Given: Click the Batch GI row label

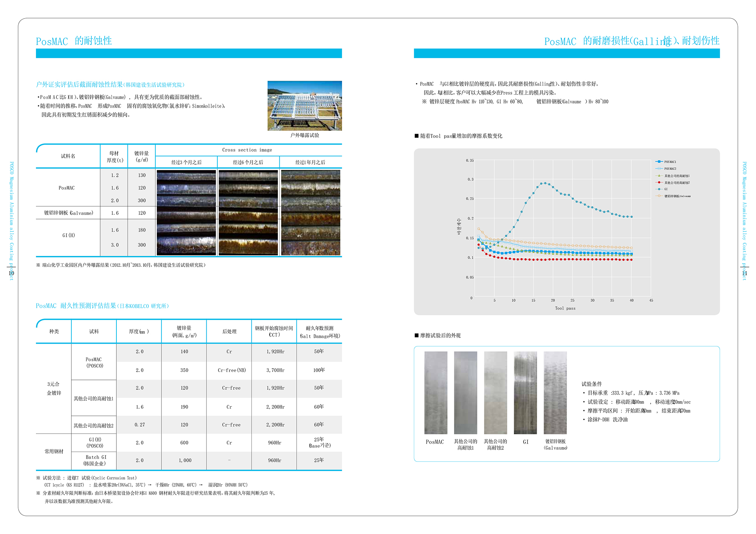Looking at the screenshot, I should coord(94,460).
